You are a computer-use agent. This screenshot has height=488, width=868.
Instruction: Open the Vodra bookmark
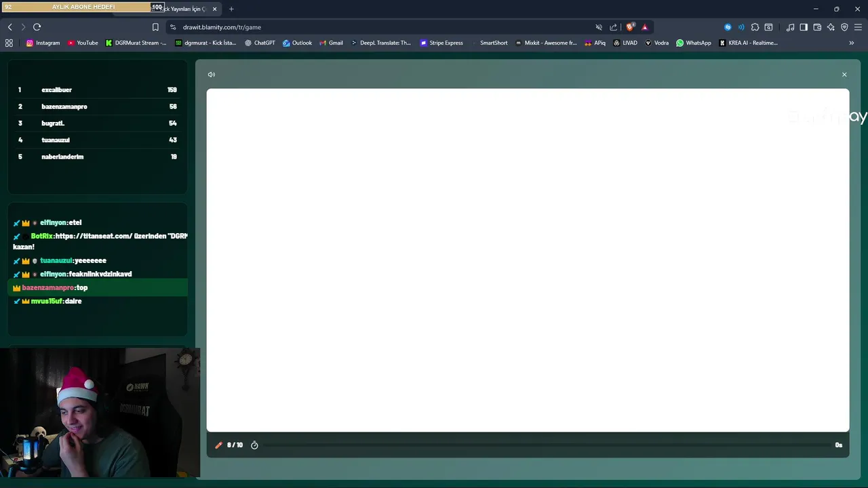click(656, 43)
